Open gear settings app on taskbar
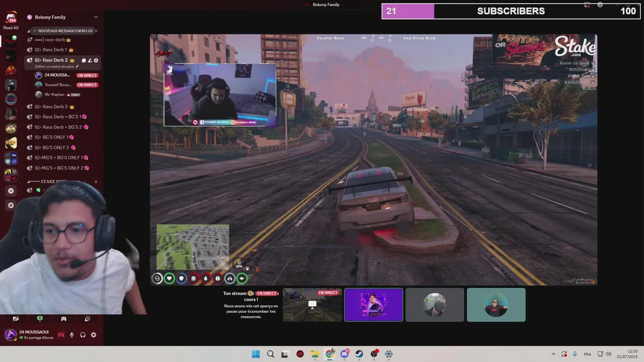This screenshot has height=362, width=644. tap(388, 354)
